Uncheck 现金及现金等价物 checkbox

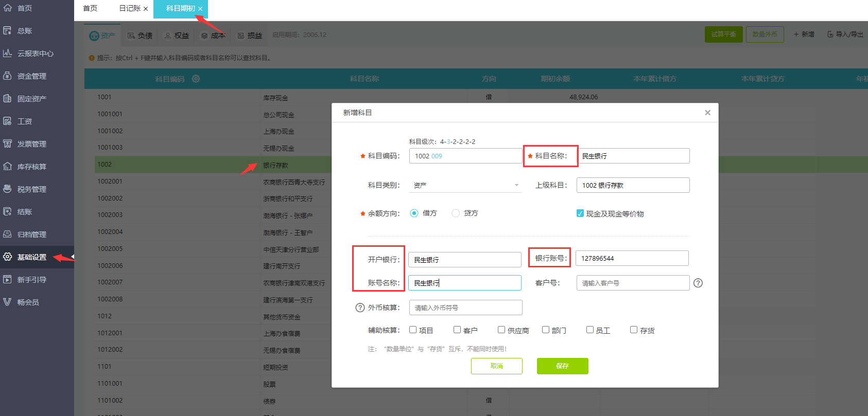(x=580, y=213)
